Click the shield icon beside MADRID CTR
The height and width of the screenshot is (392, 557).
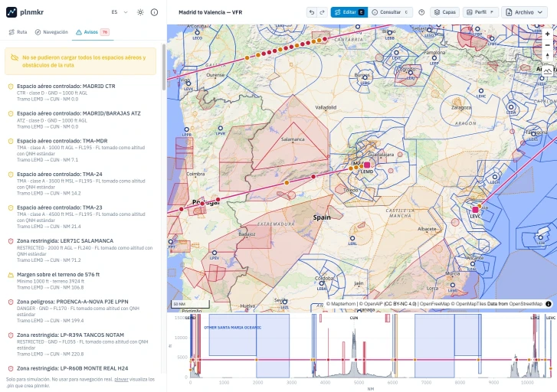[x=11, y=87]
